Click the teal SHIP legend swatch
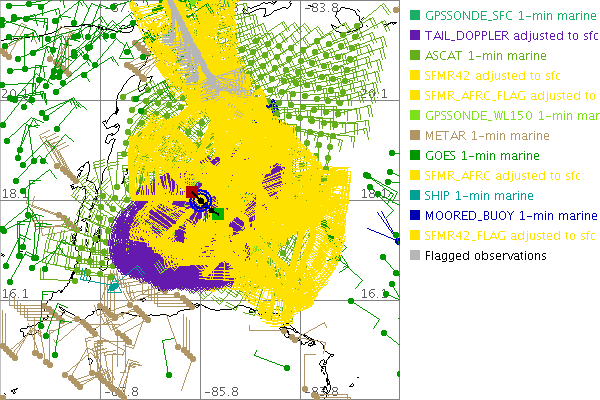The height and width of the screenshot is (400, 600). (415, 196)
